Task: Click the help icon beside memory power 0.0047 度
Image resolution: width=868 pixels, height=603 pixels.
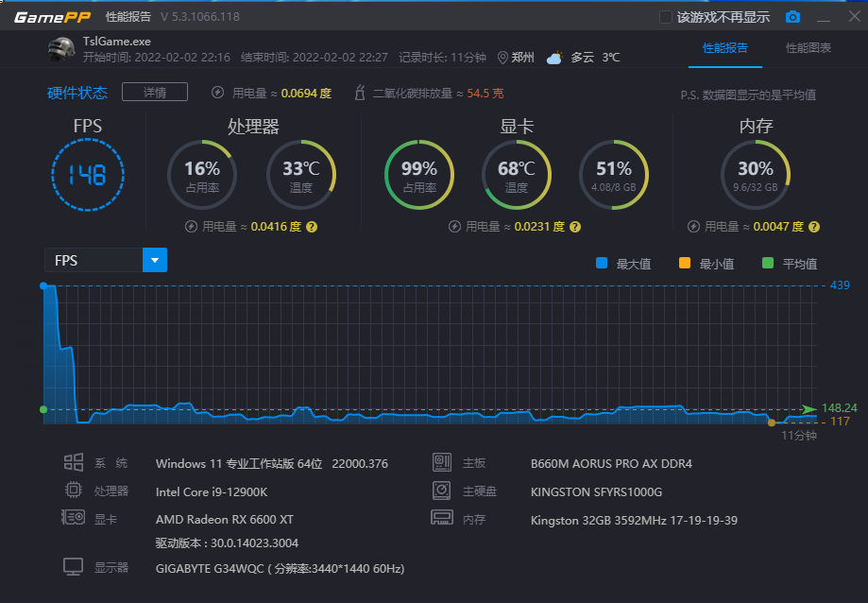Action: pyautogui.click(x=814, y=227)
